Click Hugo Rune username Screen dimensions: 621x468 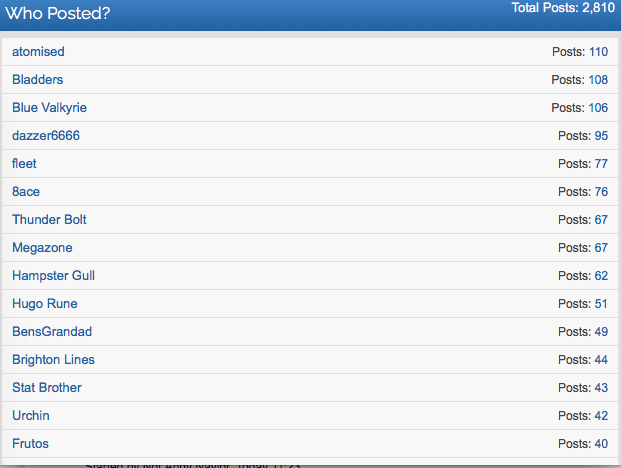pyautogui.click(x=44, y=304)
